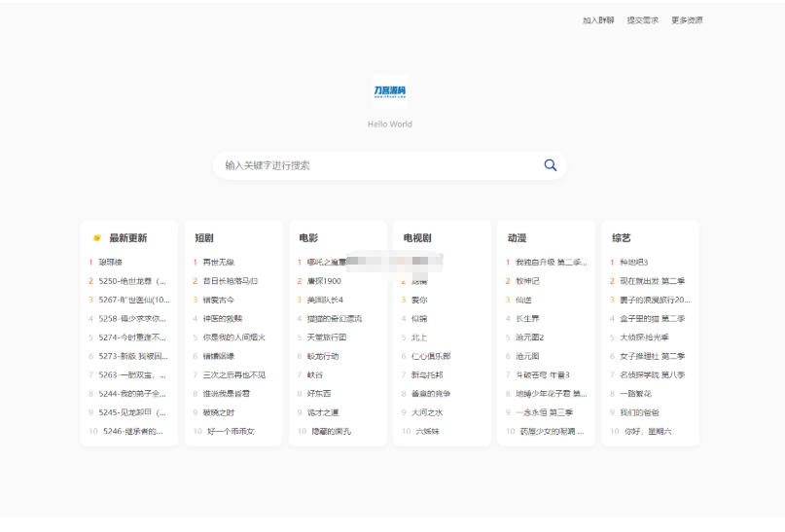785x532 pixels.
Task: Open short drama 昔日长枪落马归
Action: coord(231,281)
